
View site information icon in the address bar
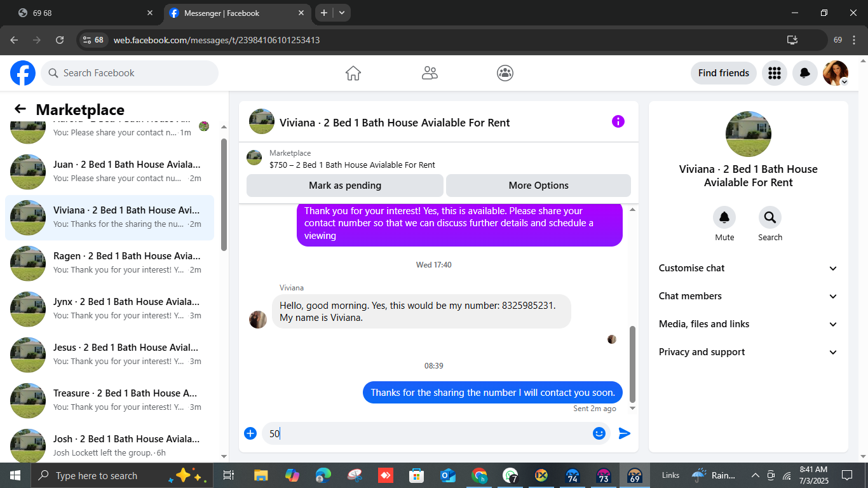click(94, 40)
